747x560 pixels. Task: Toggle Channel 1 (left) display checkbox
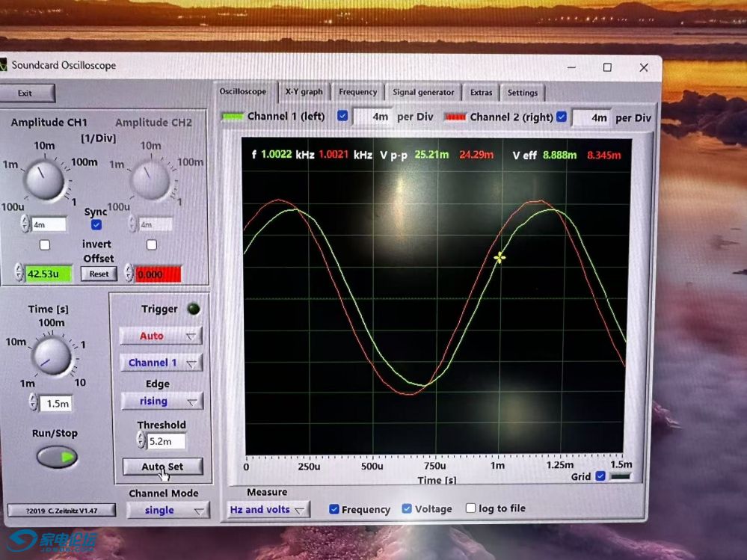tap(342, 116)
